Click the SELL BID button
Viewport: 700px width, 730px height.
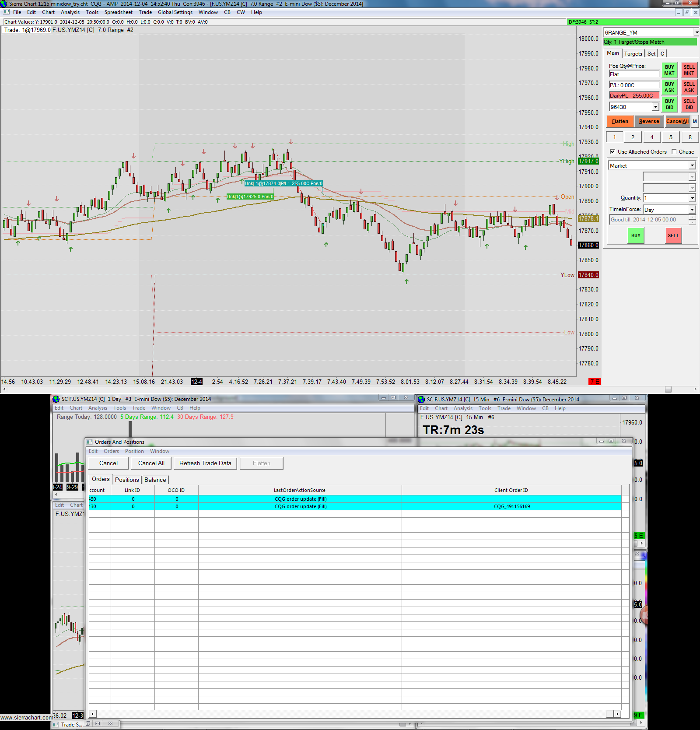pyautogui.click(x=689, y=104)
